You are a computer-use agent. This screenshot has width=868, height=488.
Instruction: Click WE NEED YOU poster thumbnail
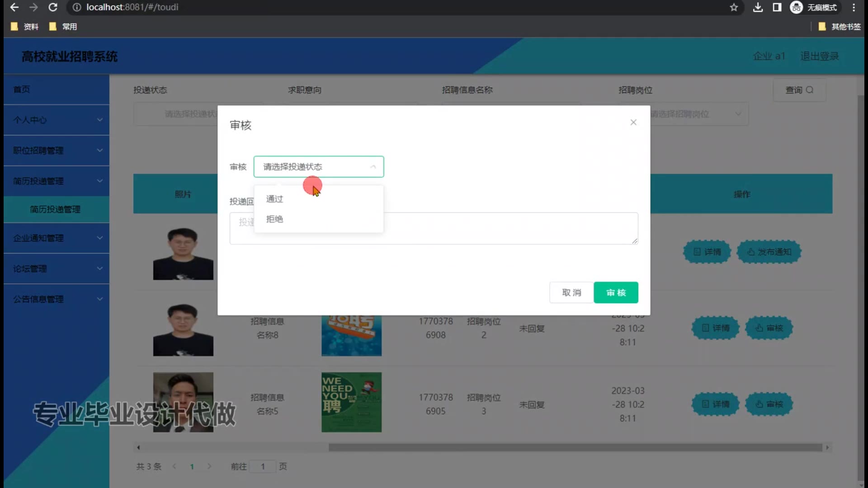click(x=351, y=402)
